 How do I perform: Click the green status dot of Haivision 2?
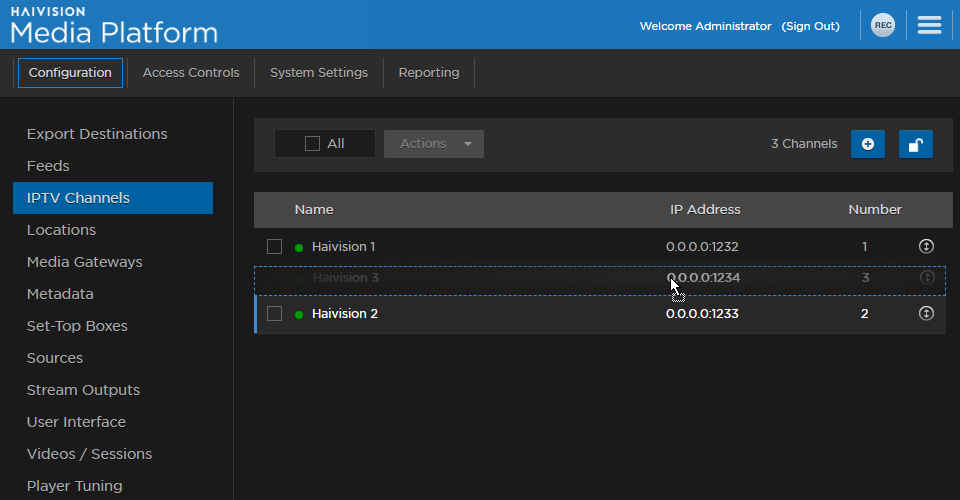tap(299, 315)
